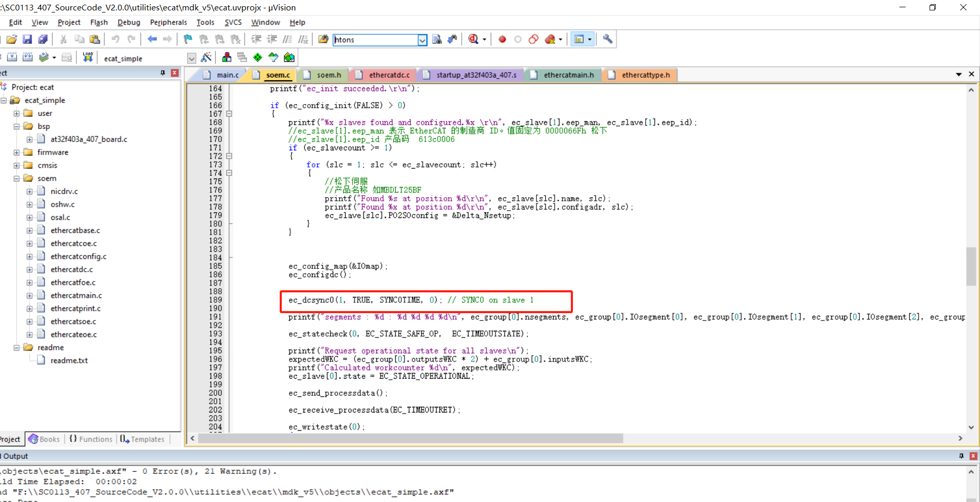Show the Templates panel tab
This screenshot has height=502, width=980.
(142, 439)
